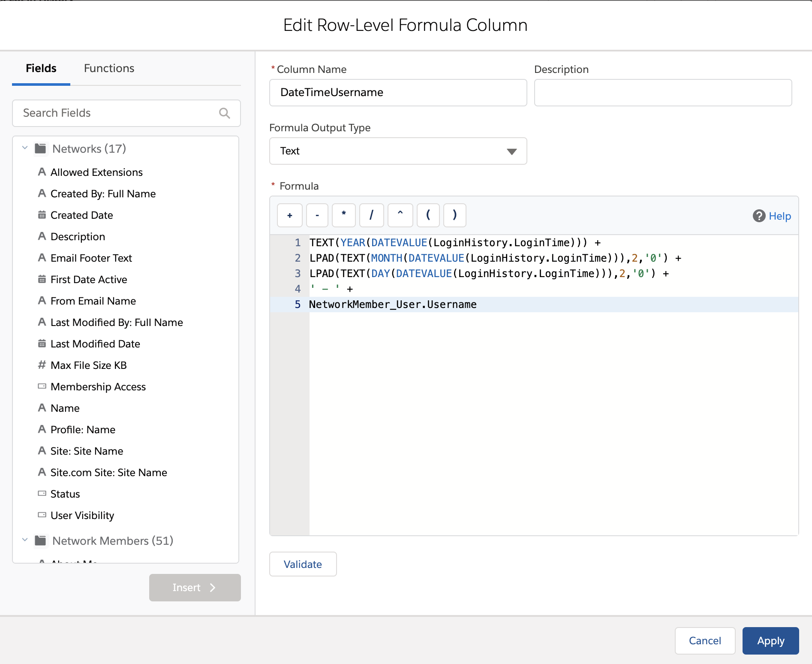Apply the formula column changes
This screenshot has height=664, width=812.
click(770, 641)
